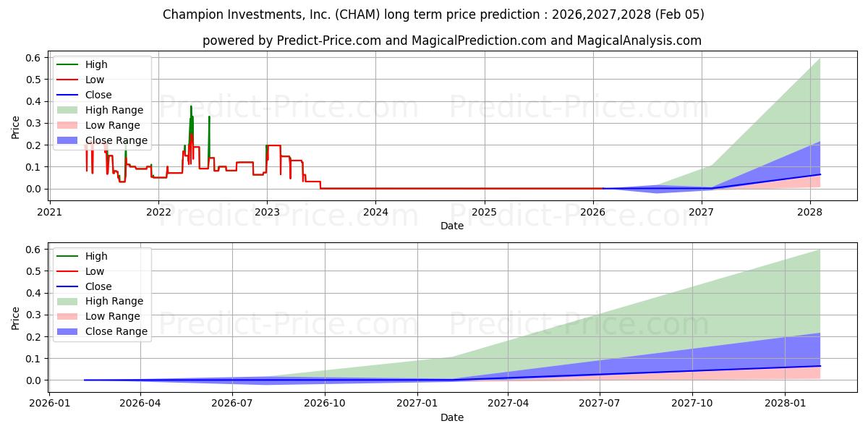The image size is (868, 434).
Task: Click the Date axis label below lower chart
Action: pos(452,417)
